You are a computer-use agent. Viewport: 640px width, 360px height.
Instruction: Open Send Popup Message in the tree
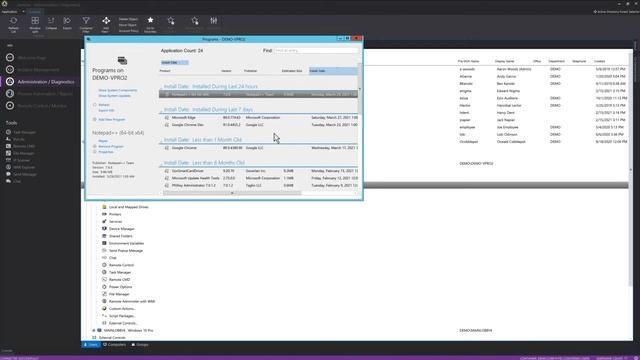click(x=122, y=251)
